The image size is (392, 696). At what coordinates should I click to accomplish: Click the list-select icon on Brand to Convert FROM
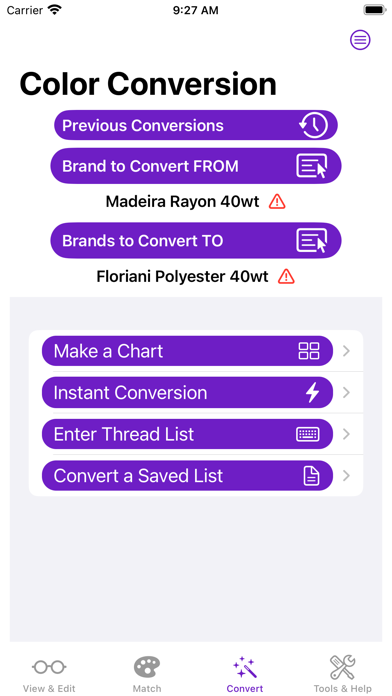coord(312,166)
